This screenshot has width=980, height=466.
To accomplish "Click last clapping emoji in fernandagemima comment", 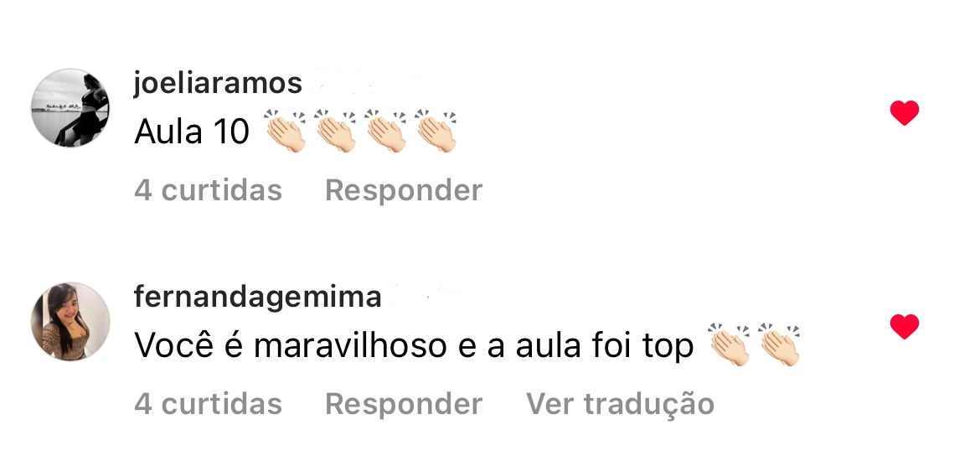I will [x=779, y=345].
